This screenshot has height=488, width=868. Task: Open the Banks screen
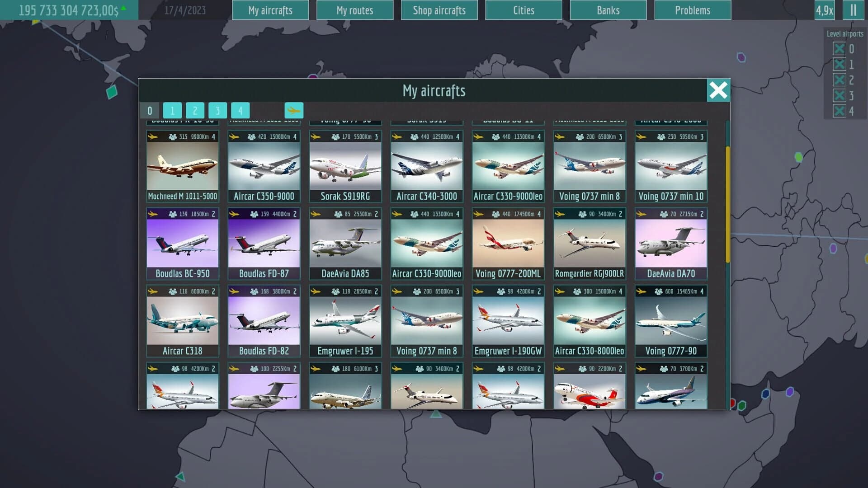pyautogui.click(x=607, y=10)
